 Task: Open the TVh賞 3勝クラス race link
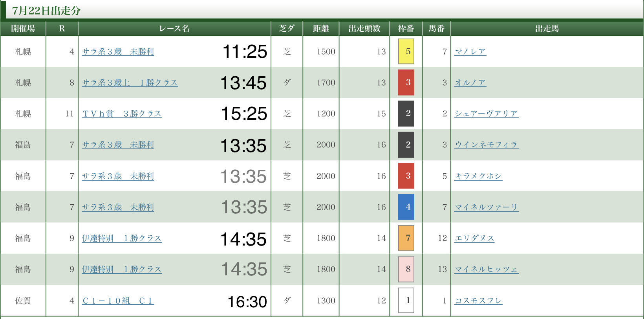point(122,114)
